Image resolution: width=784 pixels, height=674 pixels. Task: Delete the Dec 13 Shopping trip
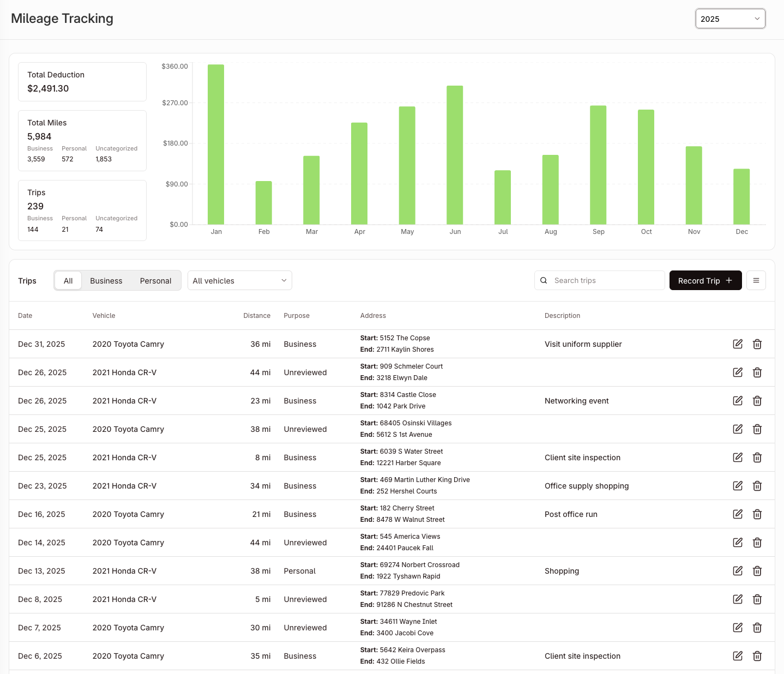coord(757,571)
